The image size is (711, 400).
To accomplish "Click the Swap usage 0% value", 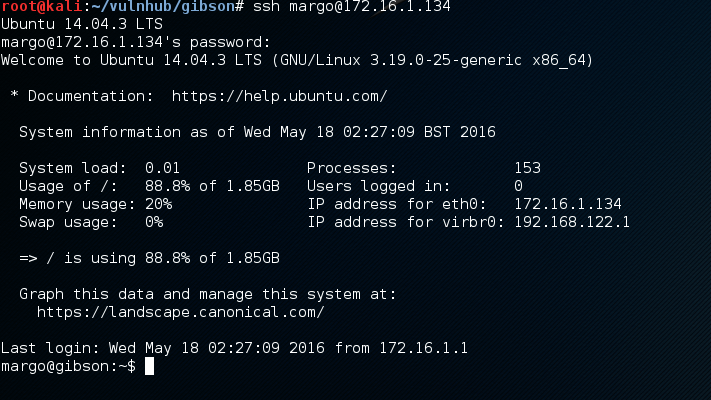I will [x=154, y=222].
